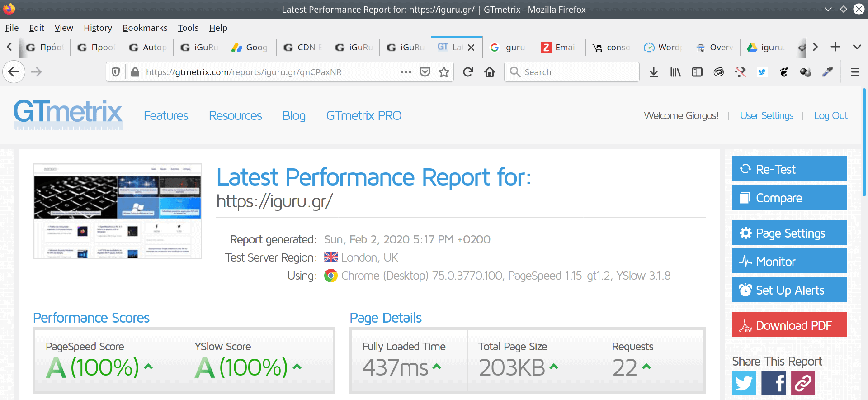Viewport: 868px width, 400px height.
Task: Switch to the Overv tab
Action: (x=714, y=47)
